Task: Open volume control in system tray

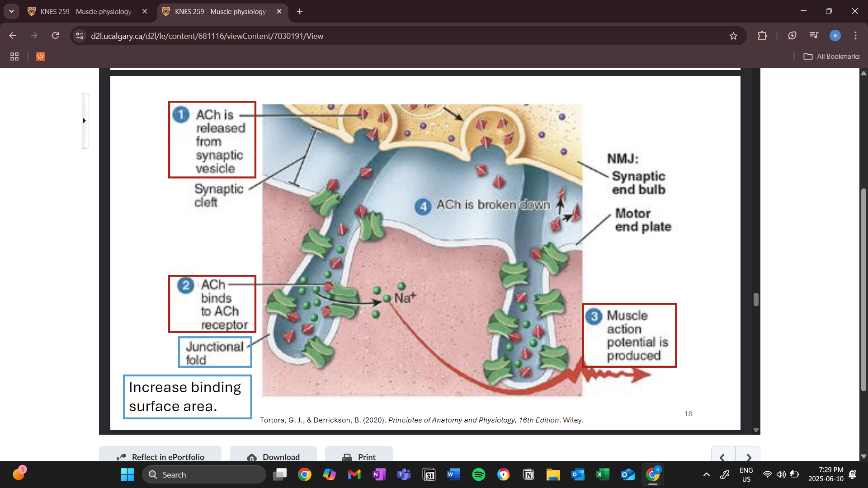Action: [781, 474]
